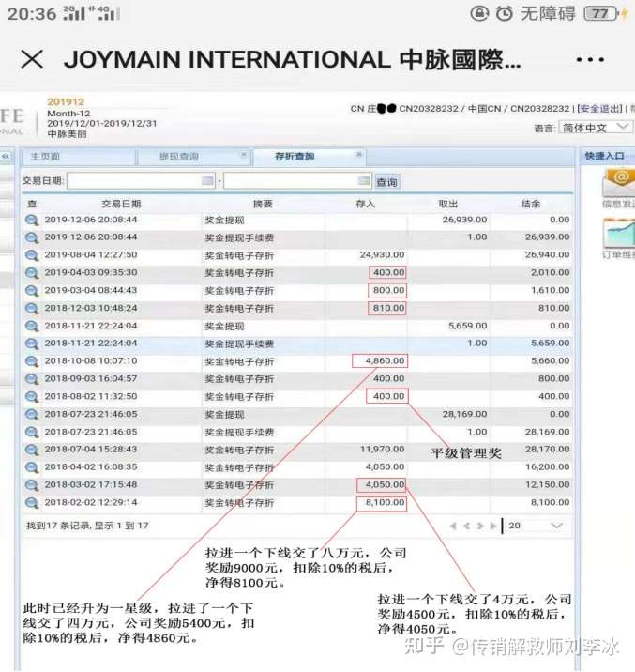
Task: Go to previous page of records
Action: point(467,526)
